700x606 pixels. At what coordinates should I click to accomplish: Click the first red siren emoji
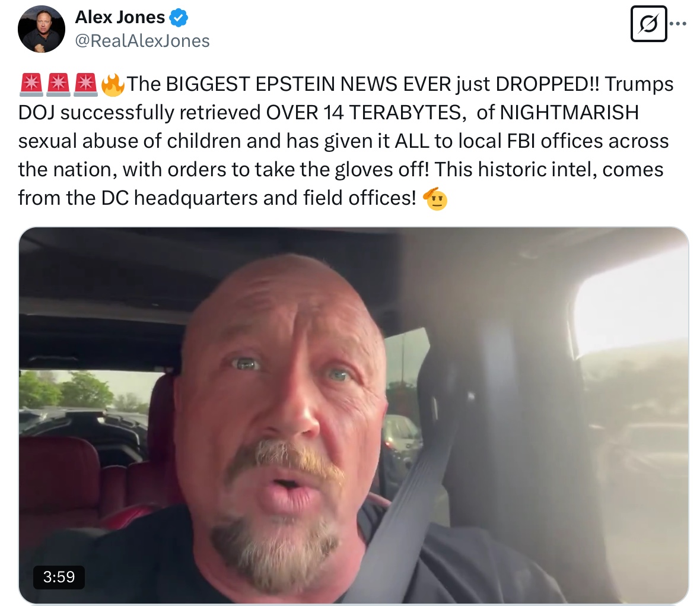pos(31,85)
